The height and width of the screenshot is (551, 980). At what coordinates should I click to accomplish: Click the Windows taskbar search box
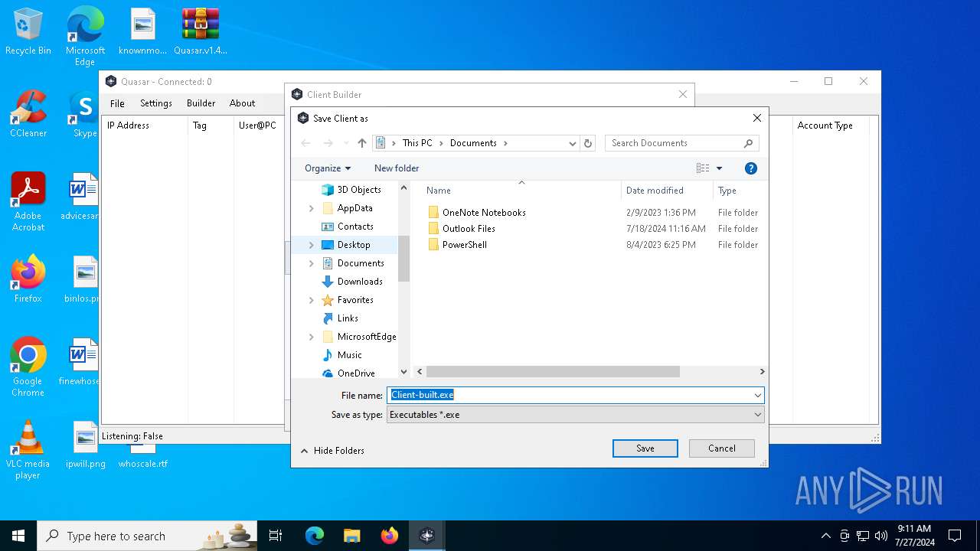tap(149, 536)
